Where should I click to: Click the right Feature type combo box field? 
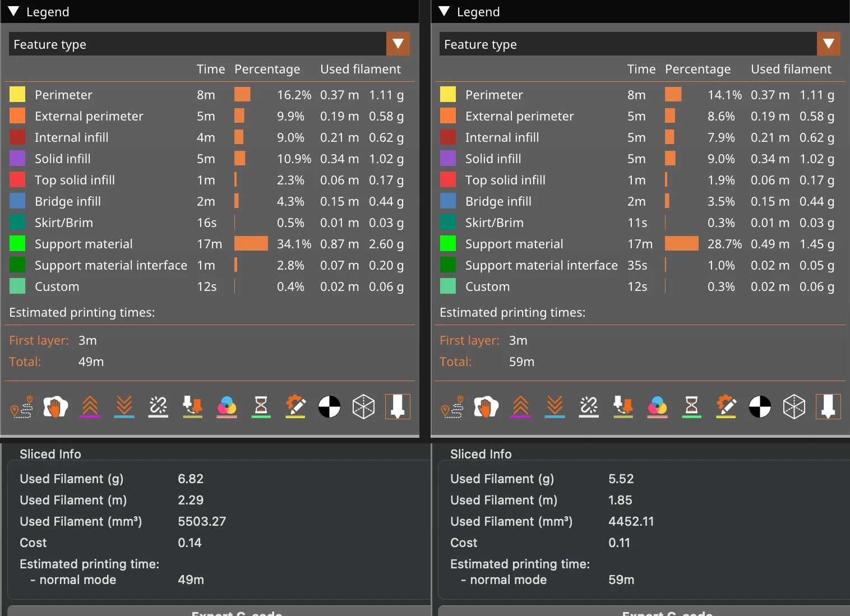(640, 44)
